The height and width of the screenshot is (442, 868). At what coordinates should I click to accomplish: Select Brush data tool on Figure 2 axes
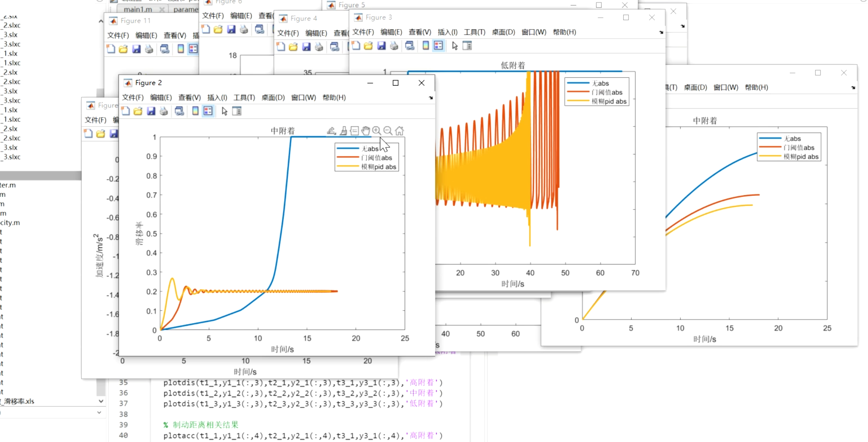coord(343,131)
